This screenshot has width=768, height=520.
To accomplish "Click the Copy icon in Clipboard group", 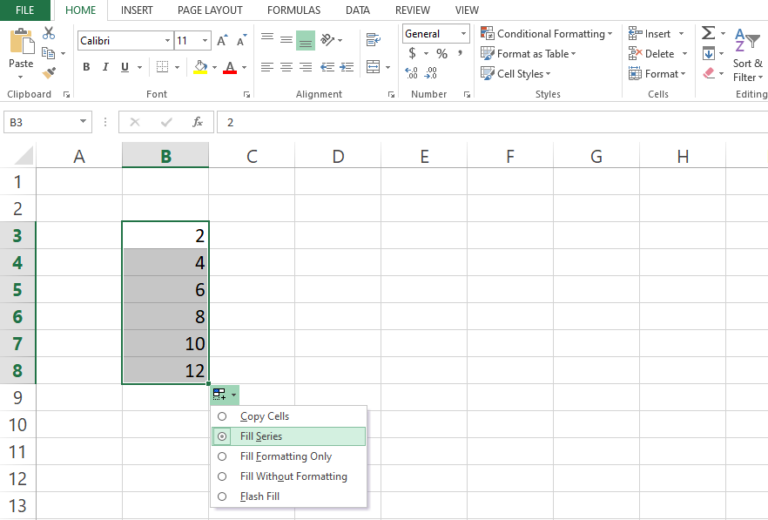I will tap(48, 53).
